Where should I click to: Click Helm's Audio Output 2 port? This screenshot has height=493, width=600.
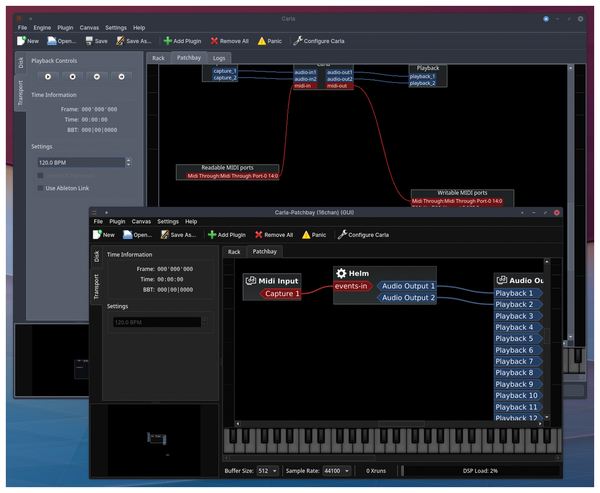tap(406, 297)
